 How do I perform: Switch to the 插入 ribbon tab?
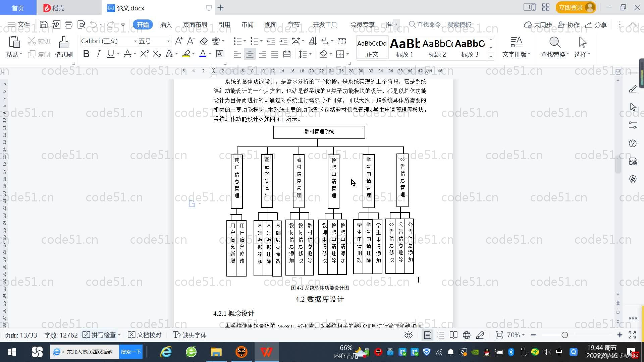click(166, 24)
